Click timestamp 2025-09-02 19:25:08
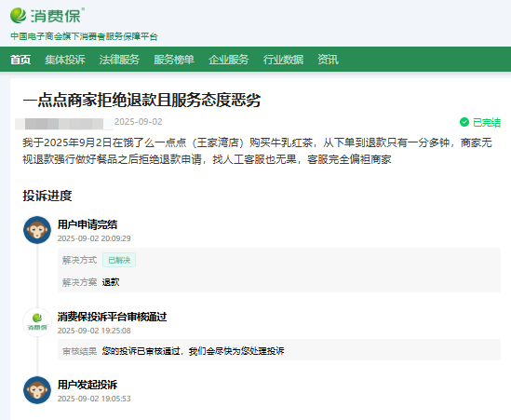 tap(94, 331)
